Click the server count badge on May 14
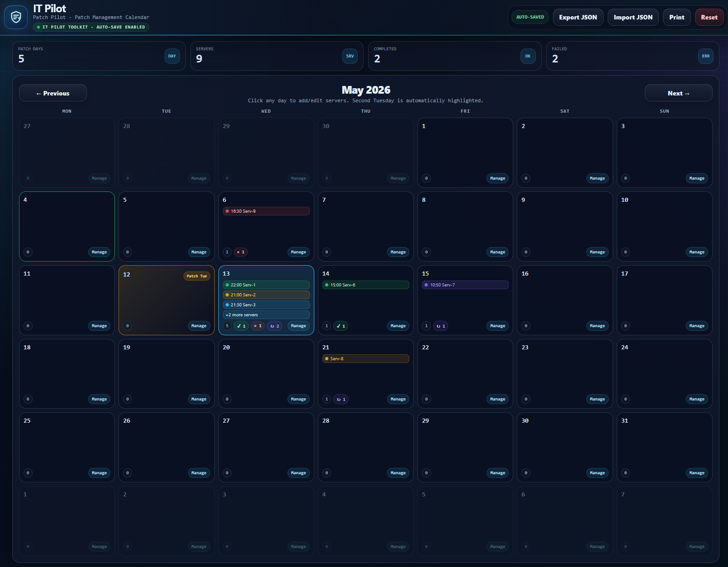728x567 pixels. click(x=326, y=326)
